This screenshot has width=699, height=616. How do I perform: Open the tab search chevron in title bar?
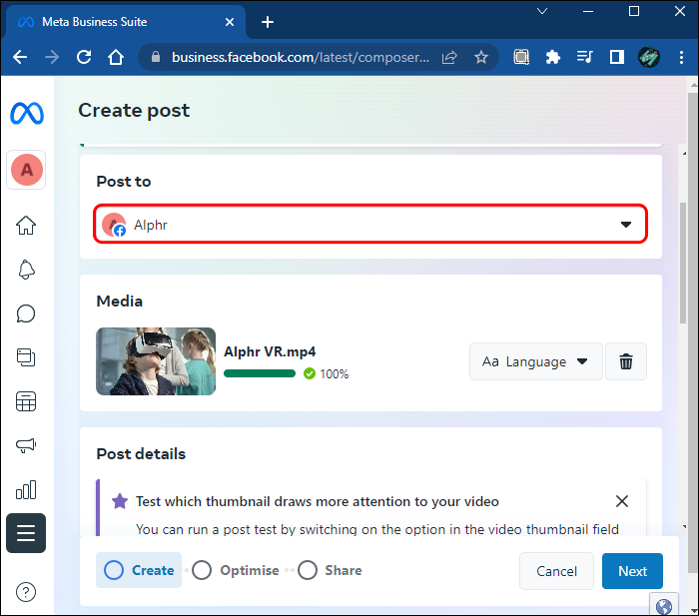point(542,12)
